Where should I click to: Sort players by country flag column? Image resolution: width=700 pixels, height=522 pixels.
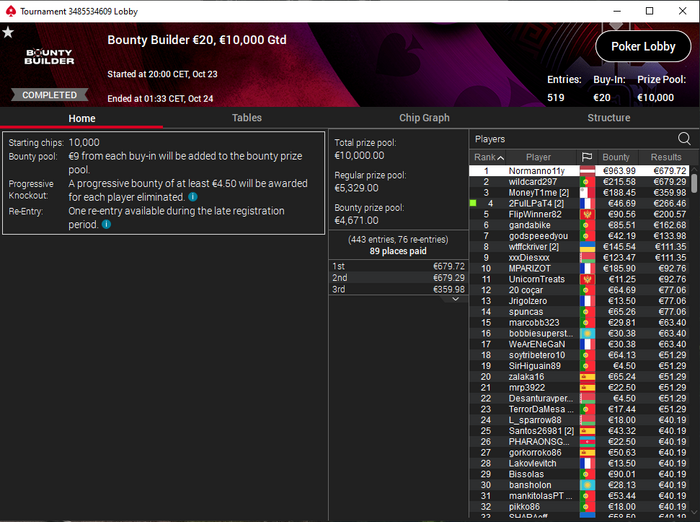587,157
